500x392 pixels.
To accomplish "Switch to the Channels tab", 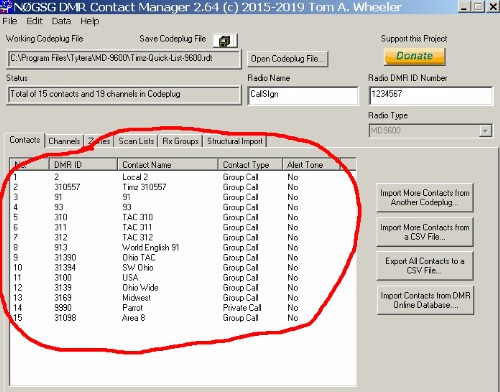I will click(64, 141).
